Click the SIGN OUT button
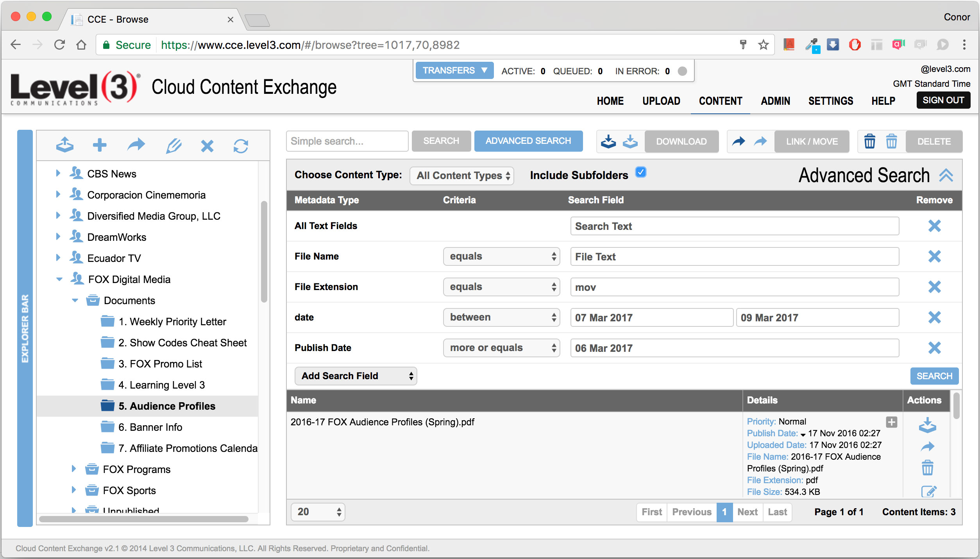The image size is (980, 559). point(943,100)
